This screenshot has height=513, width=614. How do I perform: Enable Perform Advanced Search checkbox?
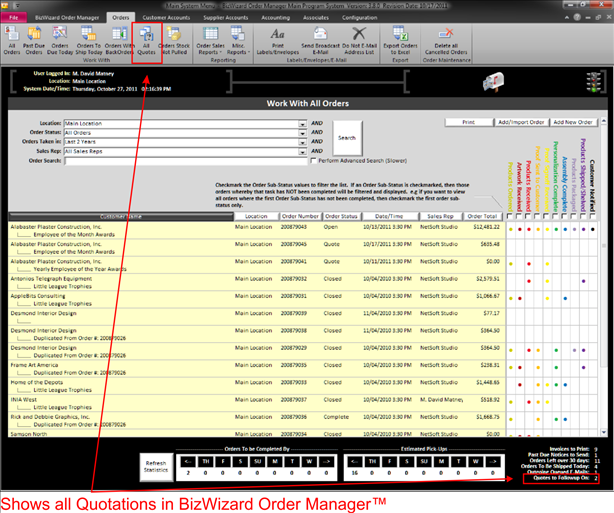(x=313, y=161)
